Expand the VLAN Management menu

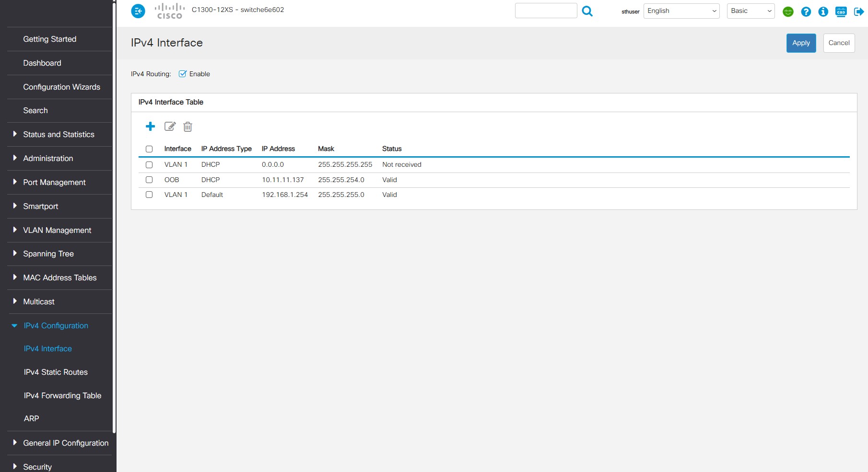pos(57,230)
